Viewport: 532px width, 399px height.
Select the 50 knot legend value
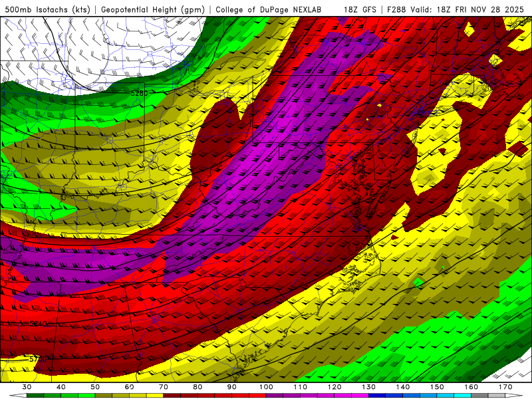pos(95,387)
